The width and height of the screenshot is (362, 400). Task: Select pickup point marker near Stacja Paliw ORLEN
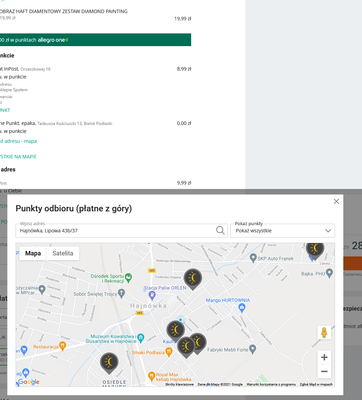pyautogui.click(x=193, y=278)
